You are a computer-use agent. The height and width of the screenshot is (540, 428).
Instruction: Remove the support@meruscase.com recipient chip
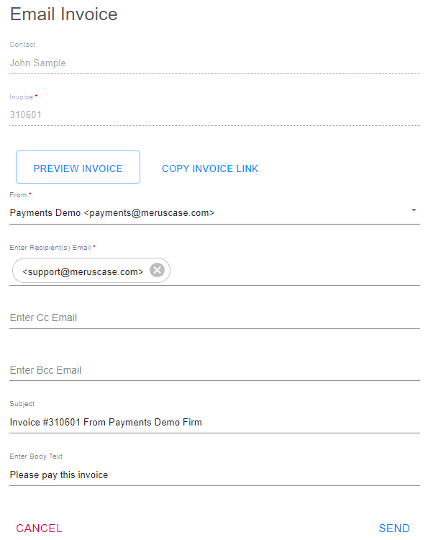coord(157,270)
